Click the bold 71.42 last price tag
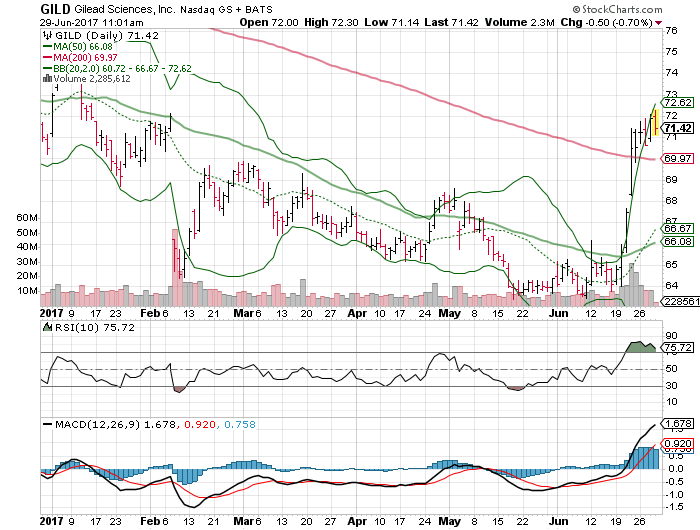 point(677,128)
